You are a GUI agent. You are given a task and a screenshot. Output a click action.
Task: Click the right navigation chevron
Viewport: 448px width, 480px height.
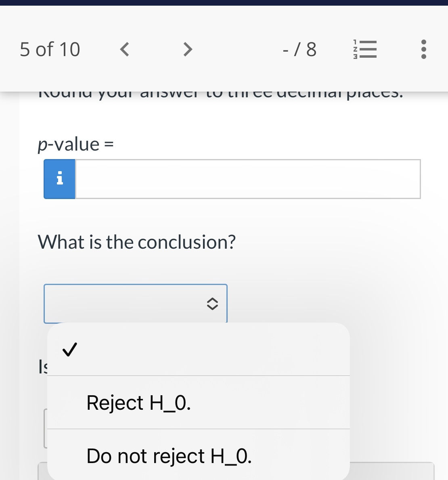[187, 49]
